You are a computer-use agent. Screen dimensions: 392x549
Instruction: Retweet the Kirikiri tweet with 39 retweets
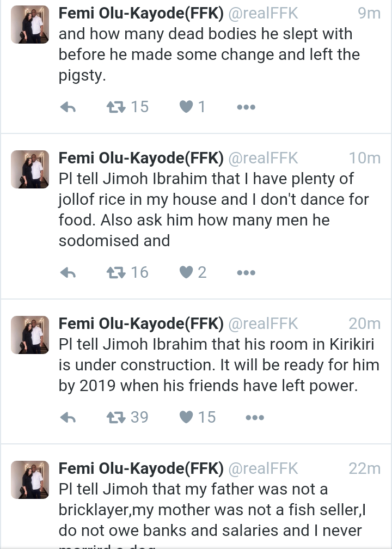coord(115,417)
